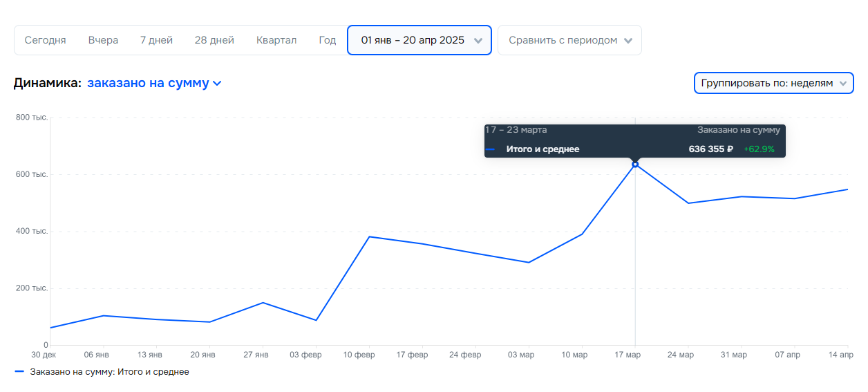Open the 'заказано на сумму' metric selector
The width and height of the screenshot is (868, 392).
(x=148, y=83)
